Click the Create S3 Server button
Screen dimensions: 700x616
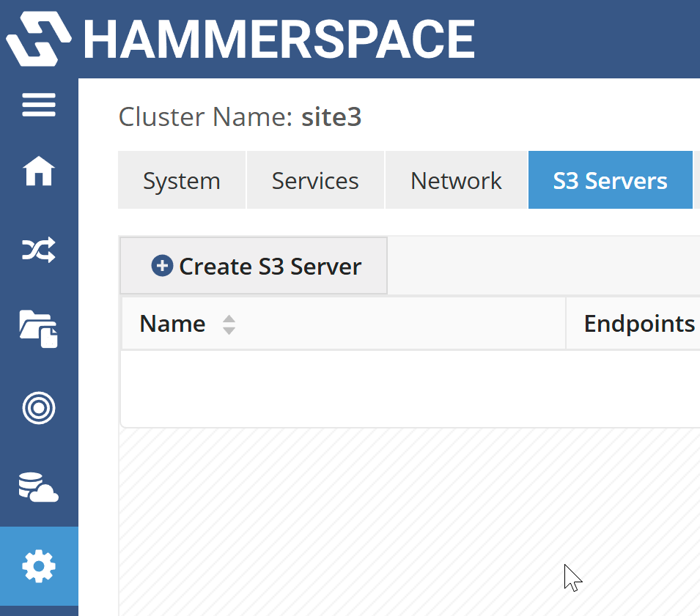click(x=254, y=266)
